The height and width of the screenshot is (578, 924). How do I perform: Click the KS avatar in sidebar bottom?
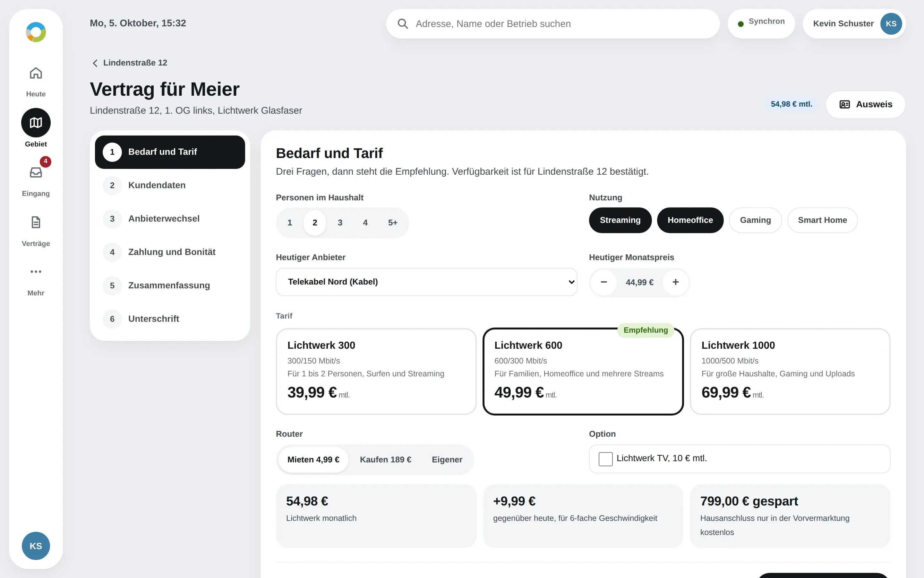point(36,546)
